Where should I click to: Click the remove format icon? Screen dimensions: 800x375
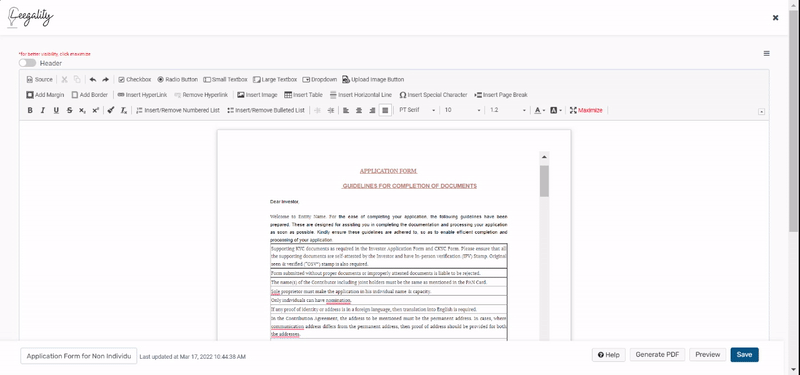coord(124,110)
